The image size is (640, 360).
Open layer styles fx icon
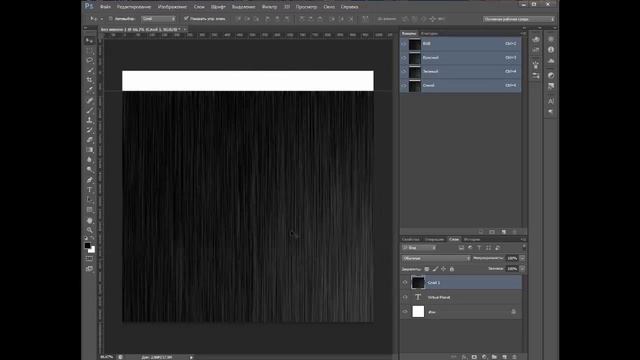464,357
